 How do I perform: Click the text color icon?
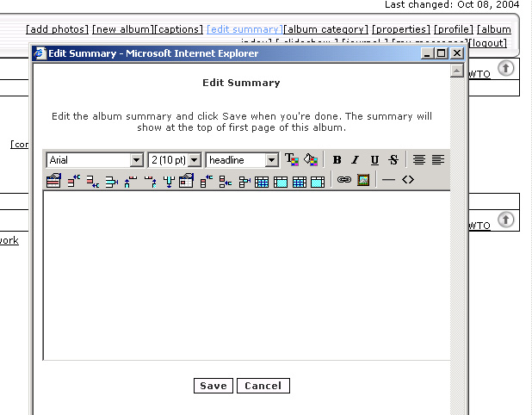click(292, 160)
